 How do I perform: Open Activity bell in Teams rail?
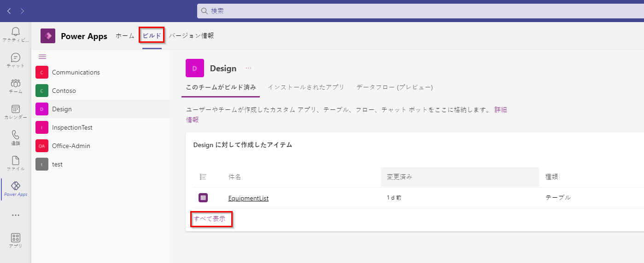coord(16,34)
